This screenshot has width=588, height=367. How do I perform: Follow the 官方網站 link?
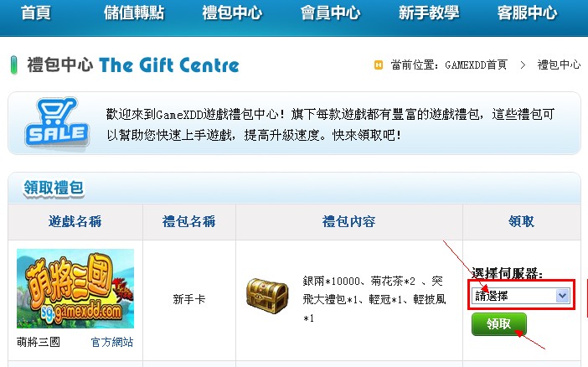[x=112, y=342]
